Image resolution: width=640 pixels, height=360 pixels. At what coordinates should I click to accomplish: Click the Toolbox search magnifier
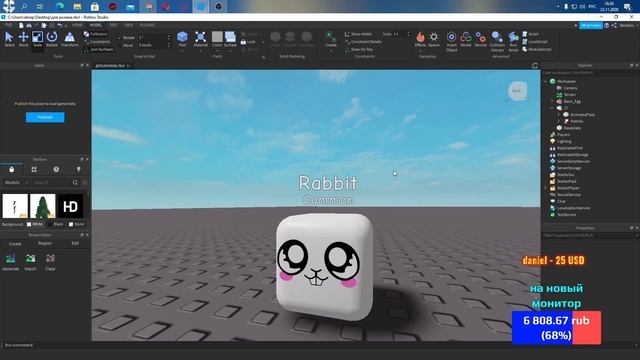[75, 182]
